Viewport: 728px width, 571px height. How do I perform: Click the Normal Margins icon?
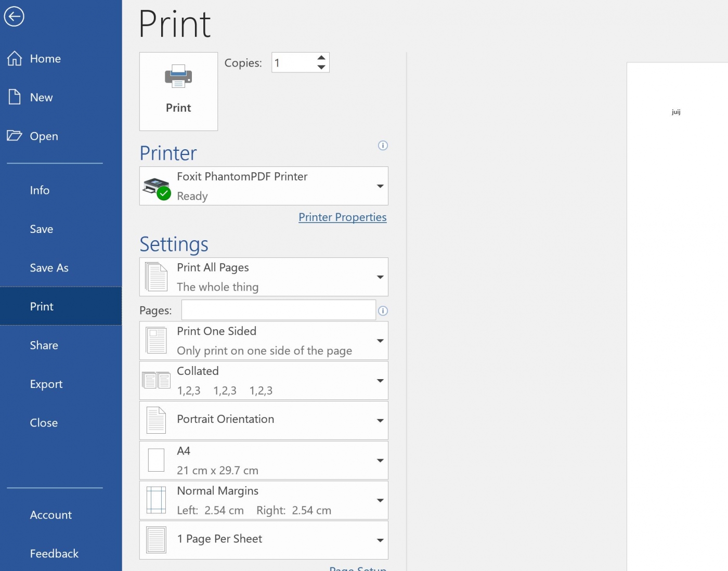click(155, 500)
